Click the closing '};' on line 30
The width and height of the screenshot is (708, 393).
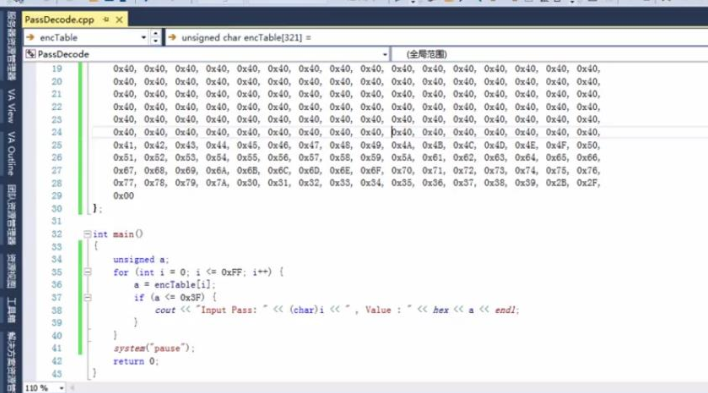tap(98, 208)
